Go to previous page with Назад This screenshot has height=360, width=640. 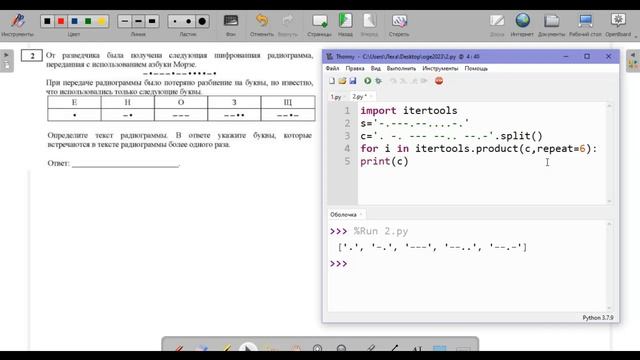pos(345,24)
